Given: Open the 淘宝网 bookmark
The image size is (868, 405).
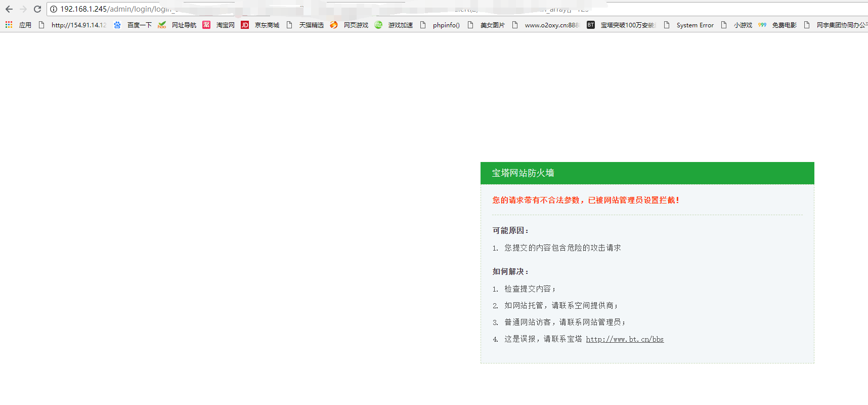Looking at the screenshot, I should [x=226, y=25].
